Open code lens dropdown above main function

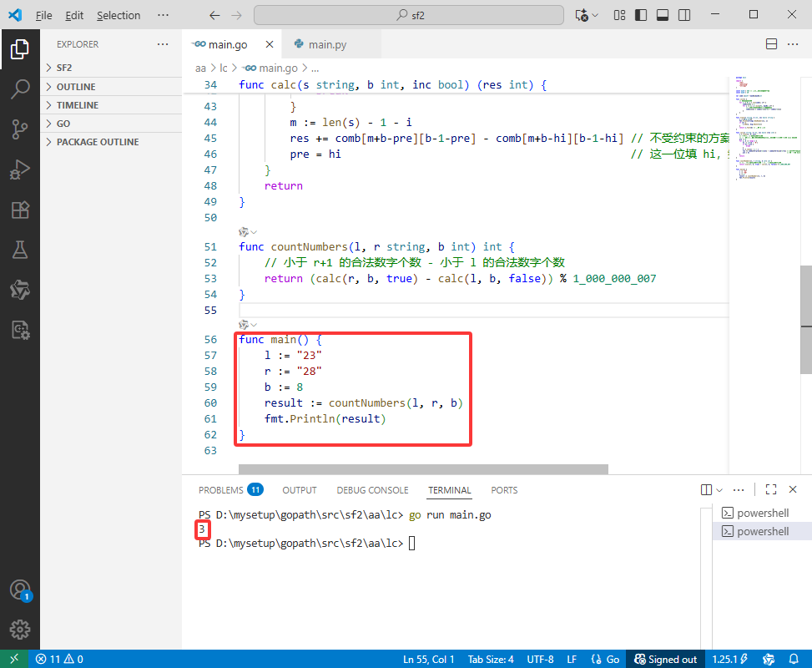pyautogui.click(x=248, y=325)
